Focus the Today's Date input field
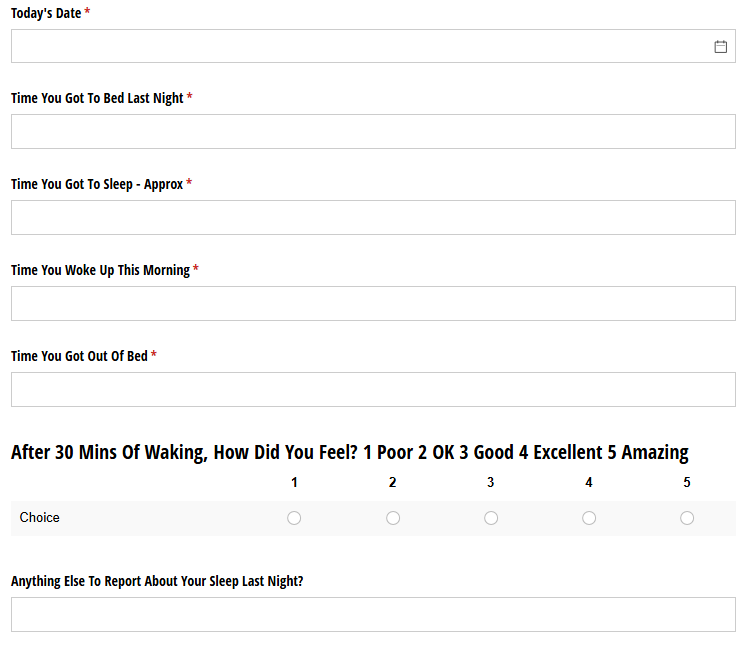 pos(360,46)
